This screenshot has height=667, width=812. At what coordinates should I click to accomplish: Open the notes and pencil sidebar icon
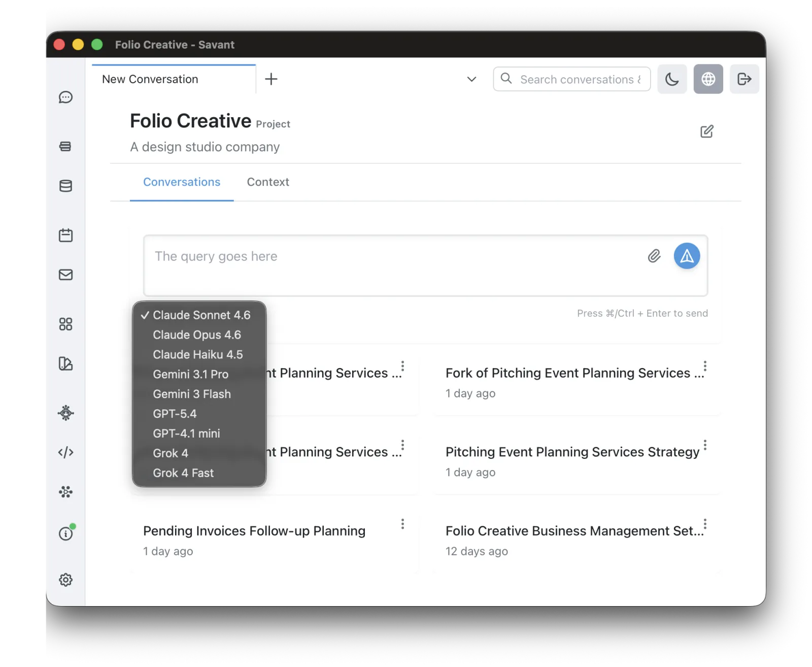[x=65, y=363]
